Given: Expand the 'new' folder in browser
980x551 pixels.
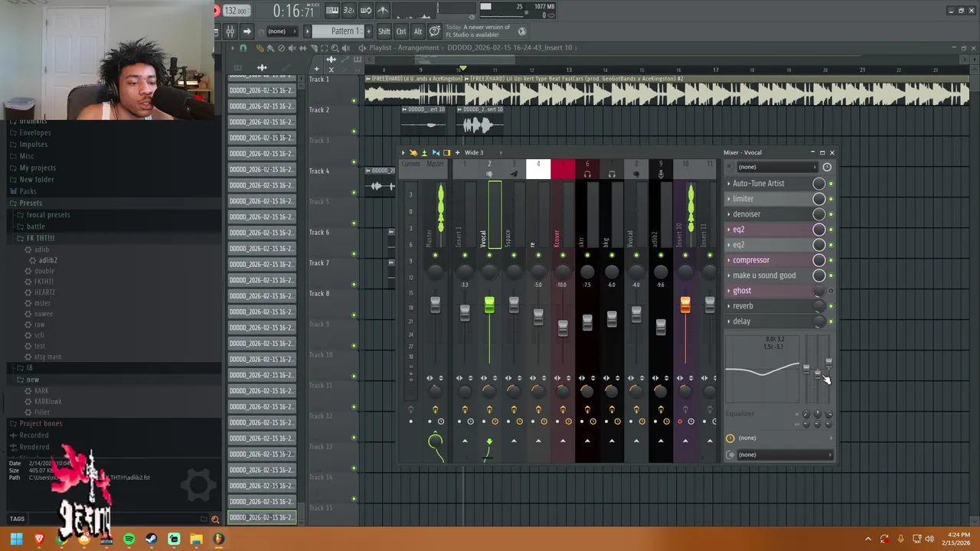Looking at the screenshot, I should [x=33, y=380].
